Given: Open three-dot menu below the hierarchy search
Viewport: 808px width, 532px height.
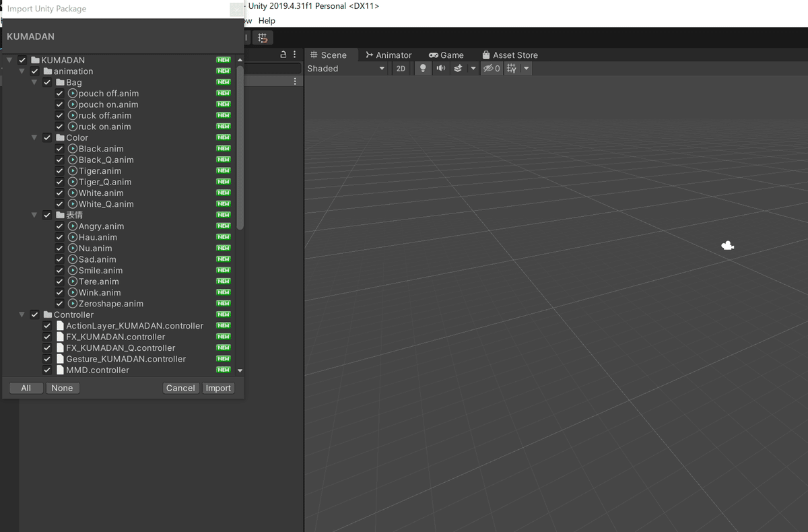Looking at the screenshot, I should 295,81.
